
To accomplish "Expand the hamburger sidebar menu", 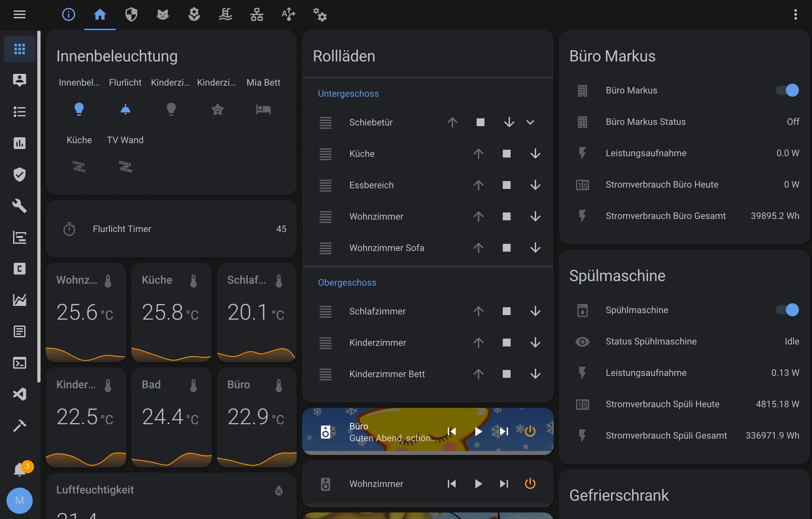I will pyautogui.click(x=20, y=14).
